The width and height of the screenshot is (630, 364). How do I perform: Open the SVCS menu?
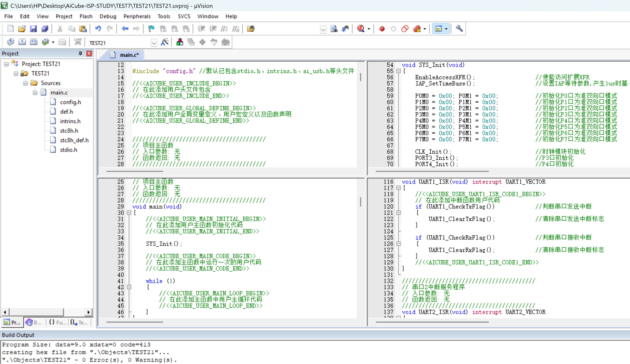(x=184, y=16)
